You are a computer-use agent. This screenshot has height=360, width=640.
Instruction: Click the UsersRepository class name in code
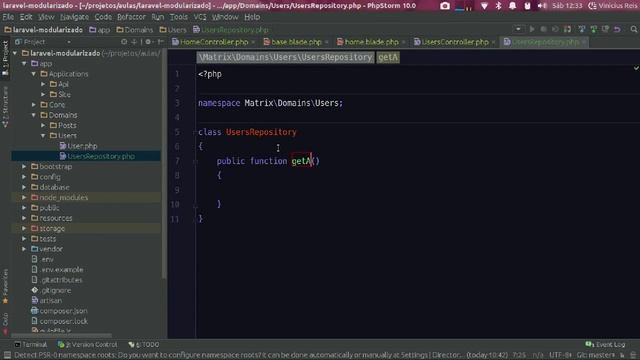[261, 132]
